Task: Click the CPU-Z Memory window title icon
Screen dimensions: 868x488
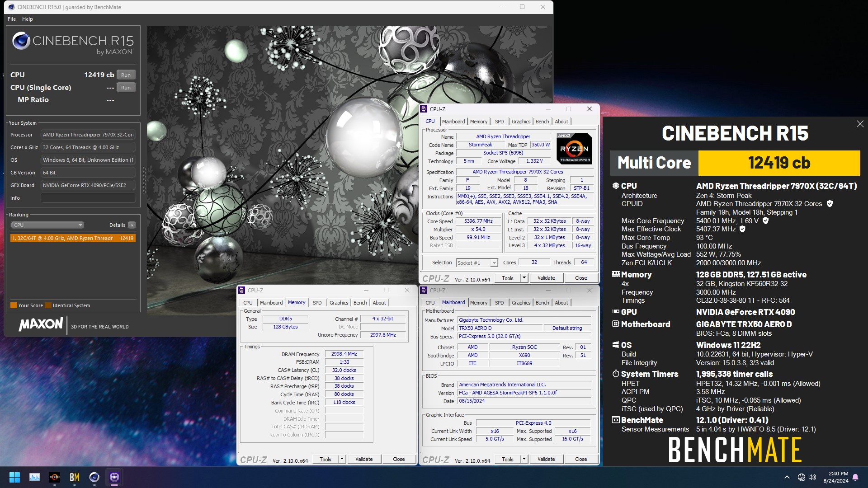Action: pos(241,290)
